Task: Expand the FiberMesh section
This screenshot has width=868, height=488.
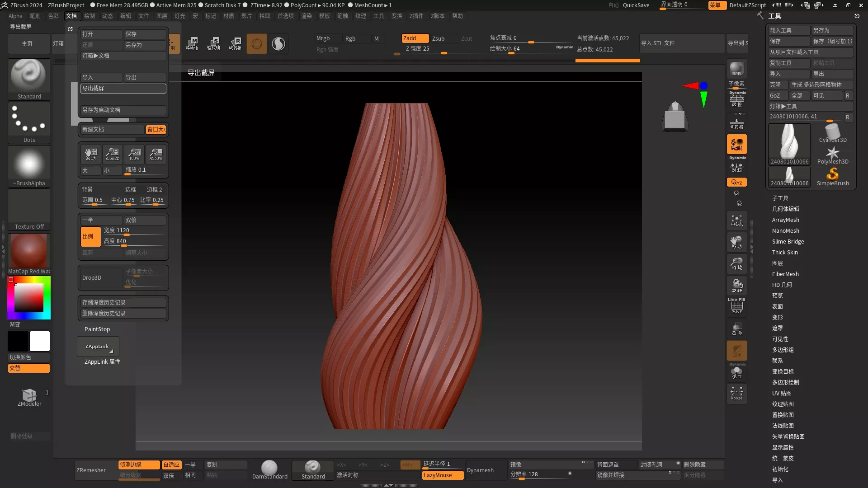Action: [x=785, y=274]
